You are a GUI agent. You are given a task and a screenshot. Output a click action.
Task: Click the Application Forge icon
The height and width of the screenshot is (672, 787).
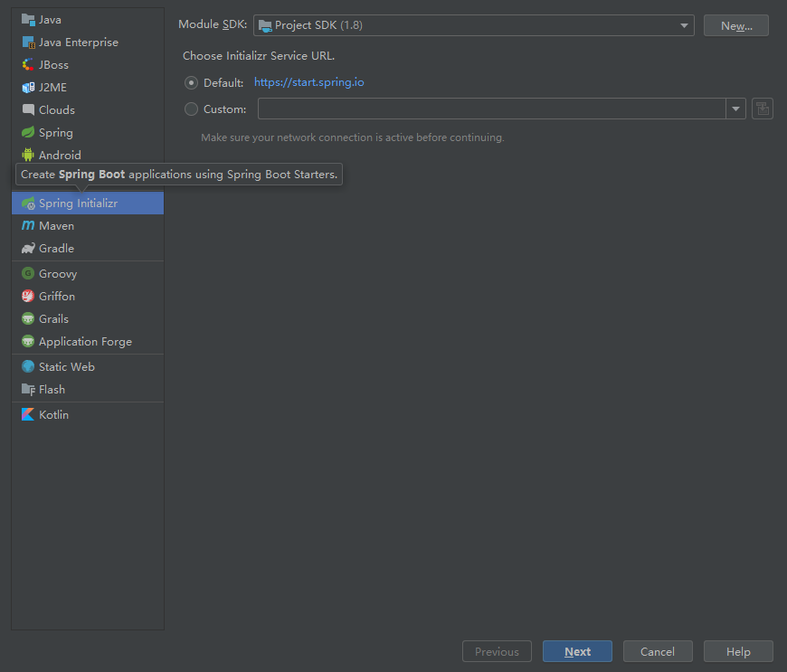28,341
